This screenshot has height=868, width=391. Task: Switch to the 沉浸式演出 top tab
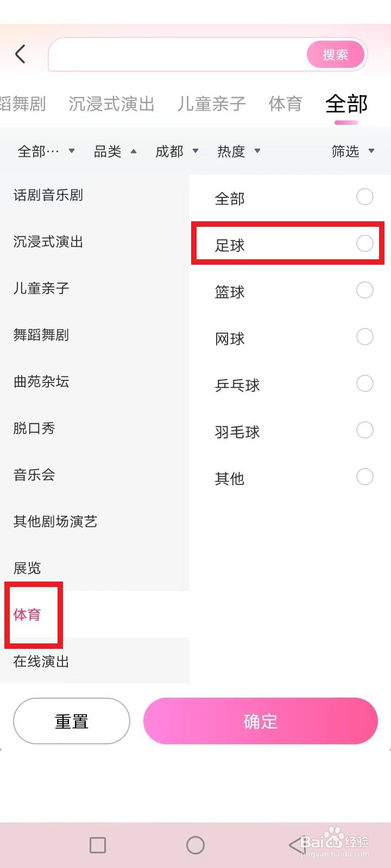click(111, 104)
